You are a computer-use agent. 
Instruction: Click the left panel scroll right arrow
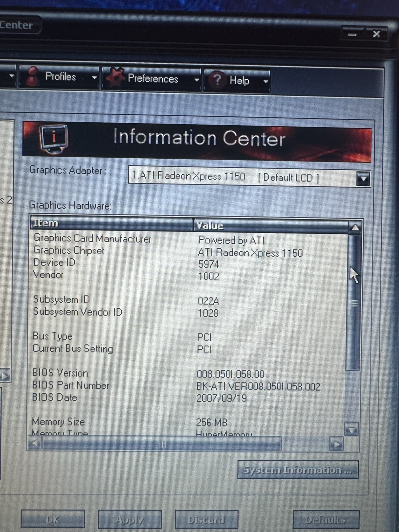point(5,376)
